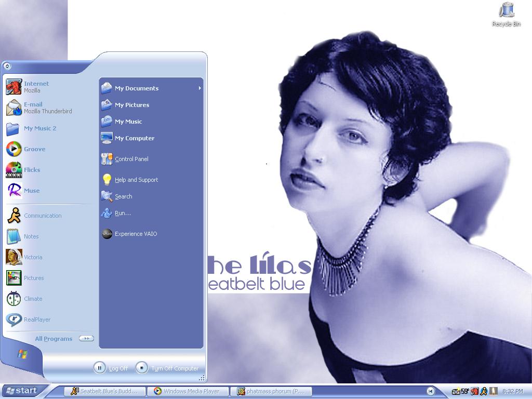Click the Experience VAIO logo icon
Viewport: 532px width, 399px height.
107,234
